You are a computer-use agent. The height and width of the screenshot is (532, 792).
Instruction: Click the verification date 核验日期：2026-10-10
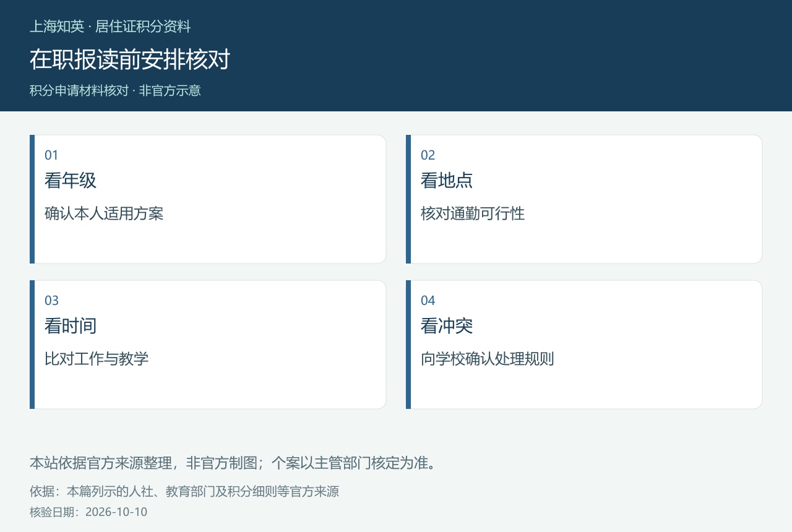(88, 512)
